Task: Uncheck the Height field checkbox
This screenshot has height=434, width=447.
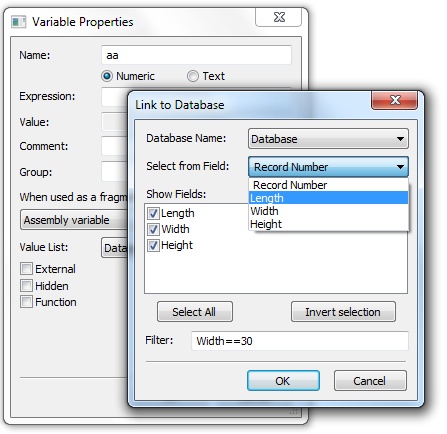Action: (153, 245)
